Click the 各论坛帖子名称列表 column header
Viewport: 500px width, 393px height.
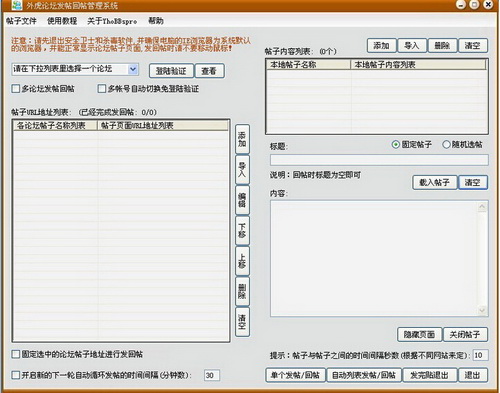55,126
